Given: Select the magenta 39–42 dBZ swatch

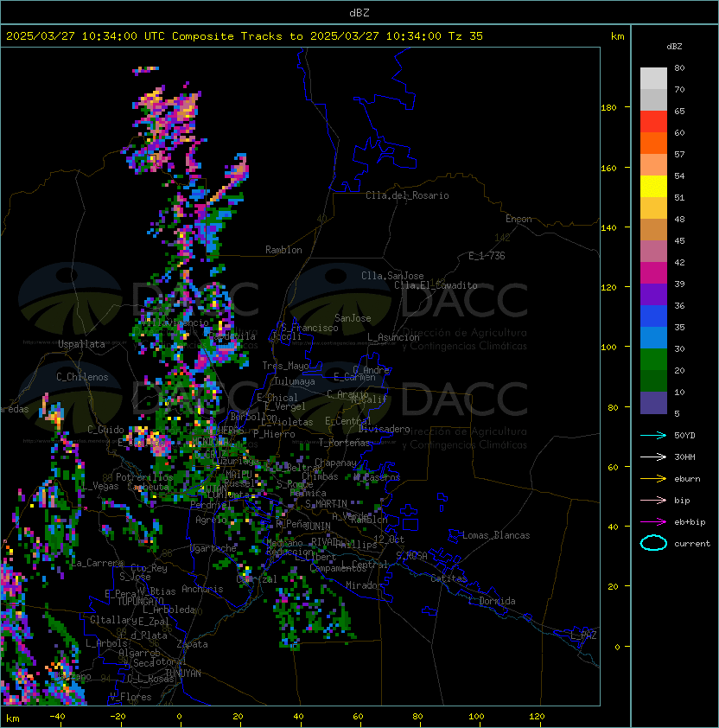Looking at the screenshot, I should 653,272.
